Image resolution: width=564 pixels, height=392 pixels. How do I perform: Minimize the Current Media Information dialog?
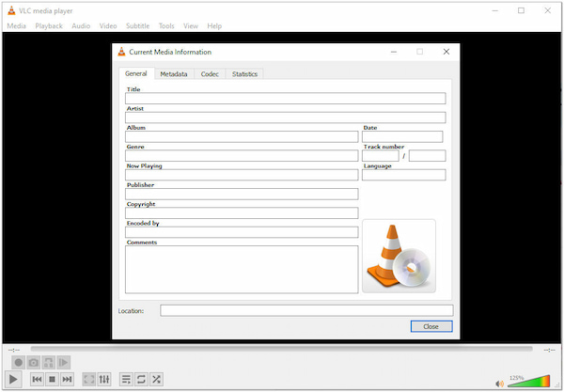394,52
